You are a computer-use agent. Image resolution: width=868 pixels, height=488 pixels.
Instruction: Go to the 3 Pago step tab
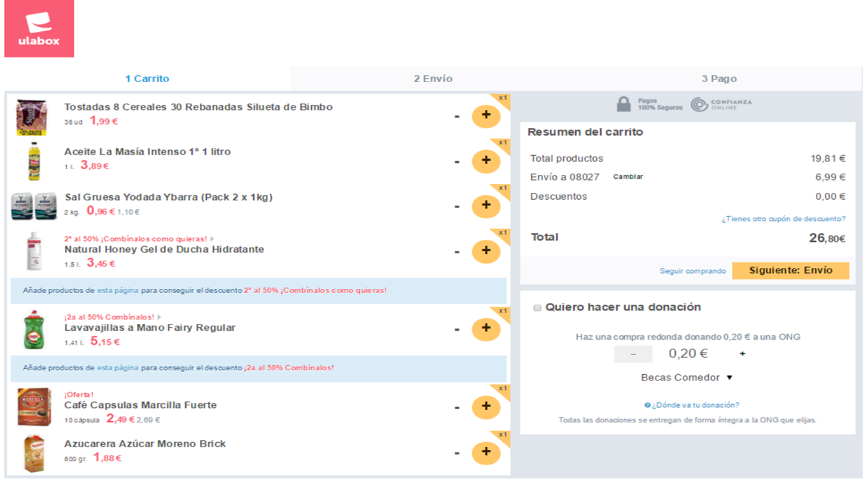point(719,79)
